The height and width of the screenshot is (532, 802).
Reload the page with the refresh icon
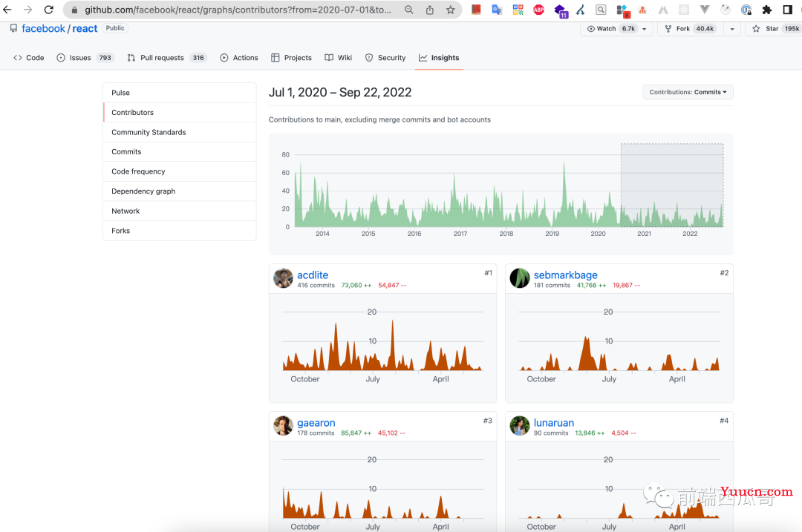pos(48,10)
